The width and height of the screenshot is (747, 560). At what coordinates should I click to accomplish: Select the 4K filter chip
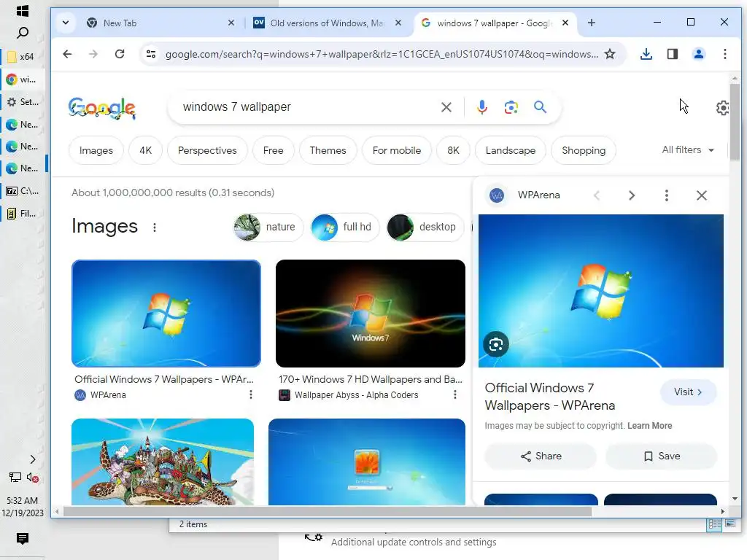(x=145, y=150)
